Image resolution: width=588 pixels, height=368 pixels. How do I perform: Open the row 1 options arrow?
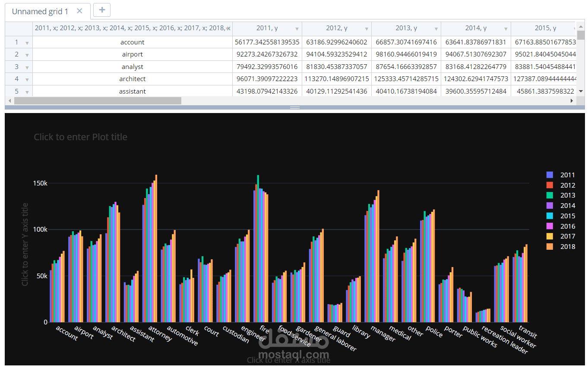pyautogui.click(x=27, y=43)
